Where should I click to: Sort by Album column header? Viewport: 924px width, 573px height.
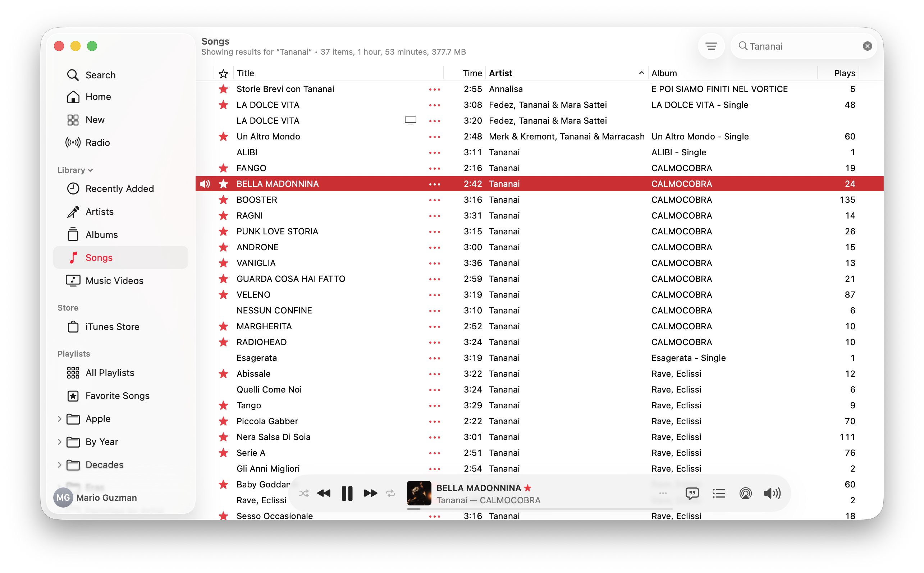click(x=732, y=73)
